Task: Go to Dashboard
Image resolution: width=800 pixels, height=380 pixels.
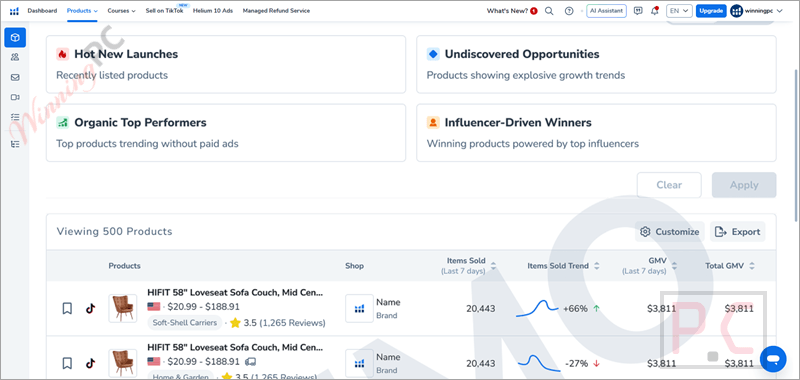Action: click(42, 11)
